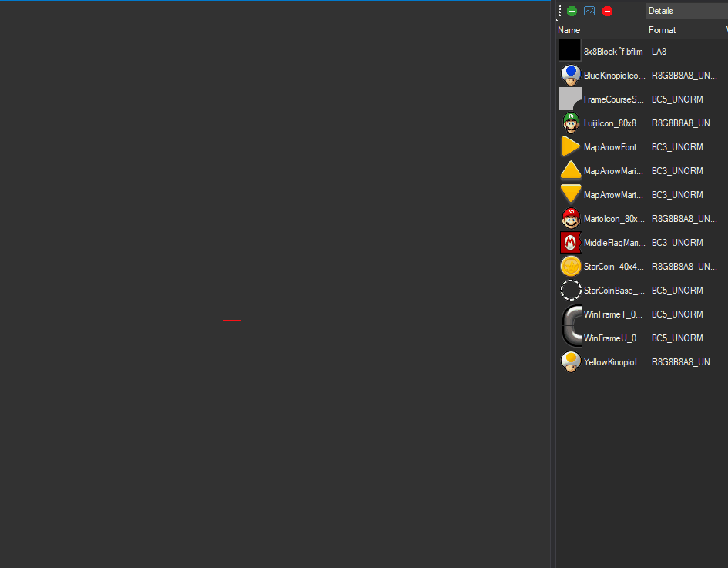Click the MarioIcon_80x texture thumbnail

[570, 218]
